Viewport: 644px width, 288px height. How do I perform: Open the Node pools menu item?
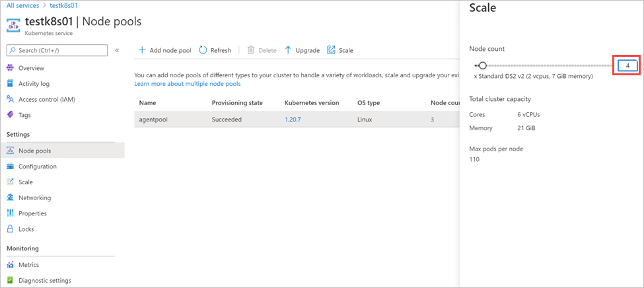pyautogui.click(x=34, y=151)
